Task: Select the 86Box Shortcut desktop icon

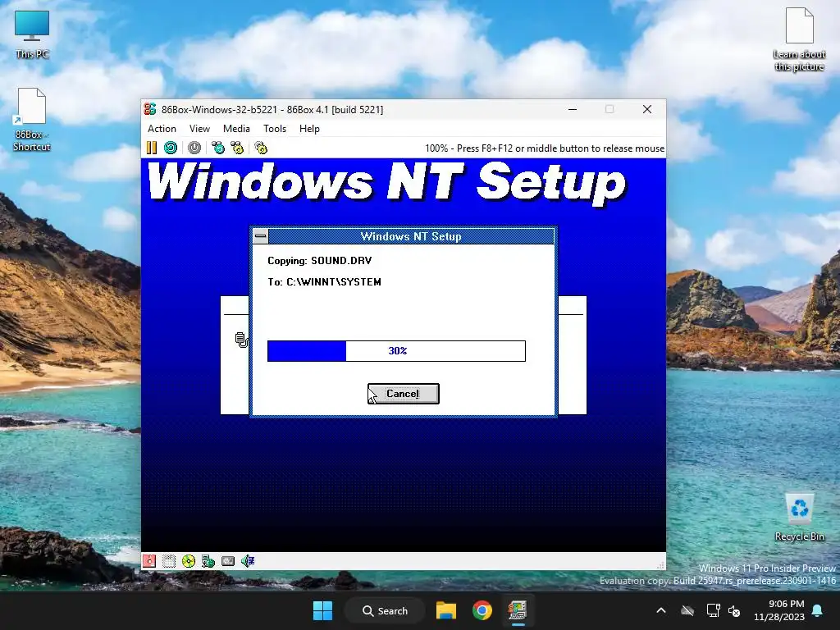Action: (x=32, y=120)
